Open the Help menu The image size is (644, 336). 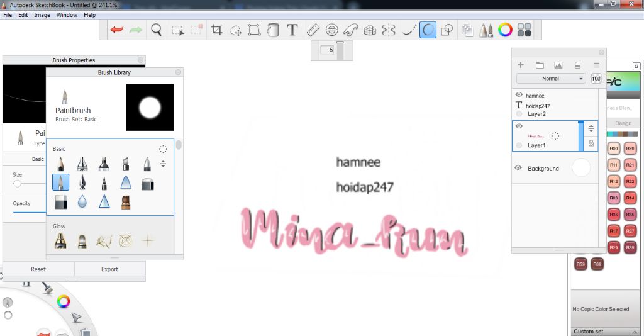89,15
